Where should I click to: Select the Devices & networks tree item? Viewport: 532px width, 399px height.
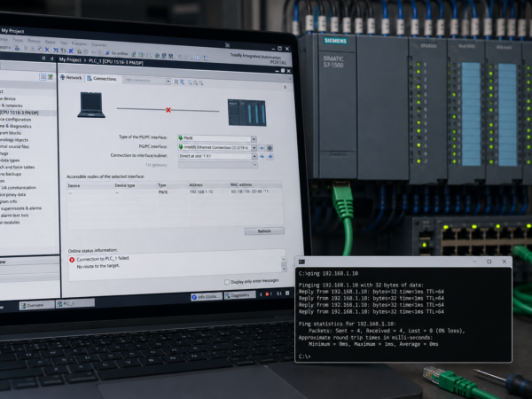pyautogui.click(x=12, y=106)
